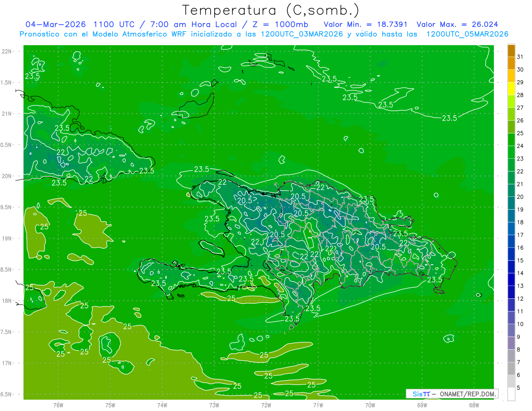Click the '22N' latitude axis label
The image size is (532, 411).
point(7,51)
